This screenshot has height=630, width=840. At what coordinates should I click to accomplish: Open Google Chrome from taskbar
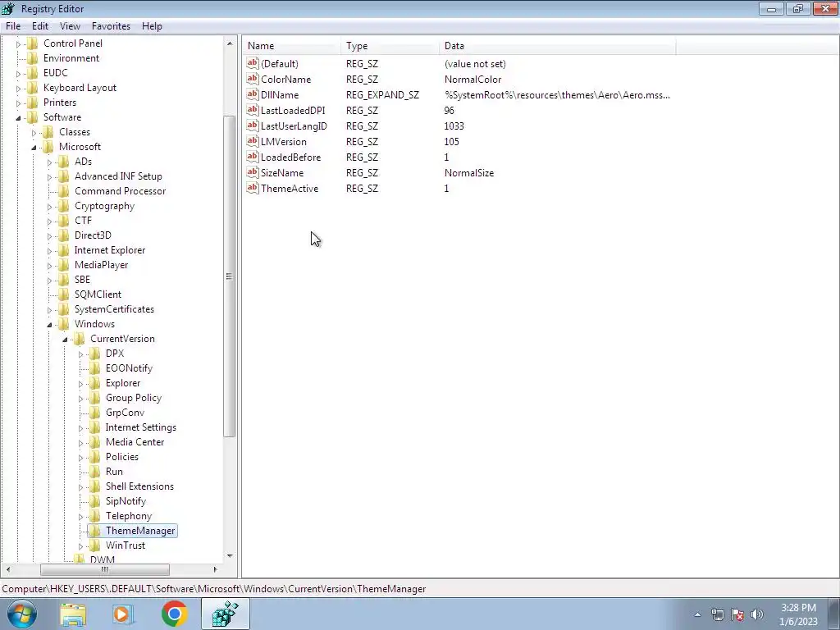[174, 614]
